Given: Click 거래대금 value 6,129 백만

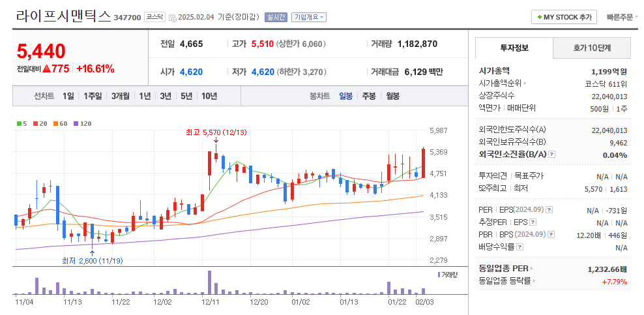Looking at the screenshot, I should [424, 72].
